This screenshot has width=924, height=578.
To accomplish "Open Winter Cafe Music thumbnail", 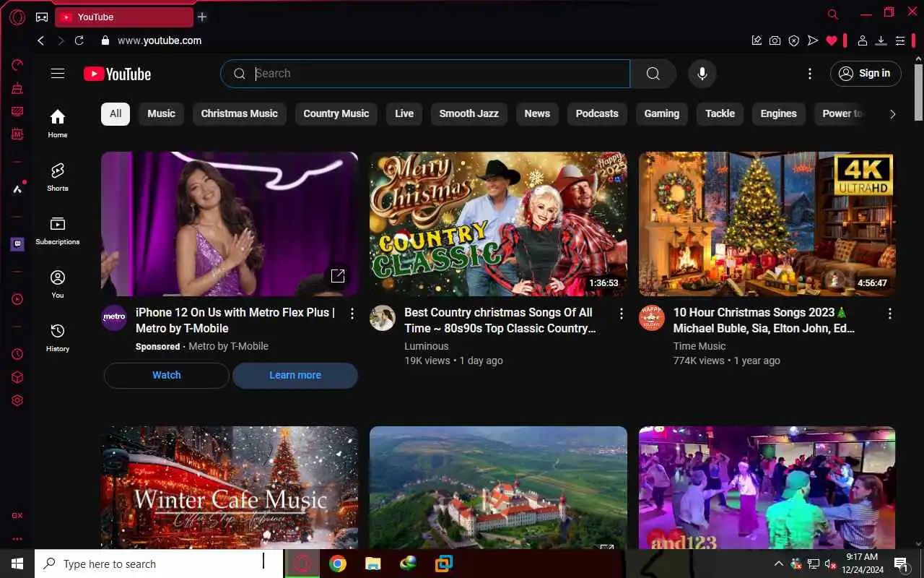I will point(230,487).
